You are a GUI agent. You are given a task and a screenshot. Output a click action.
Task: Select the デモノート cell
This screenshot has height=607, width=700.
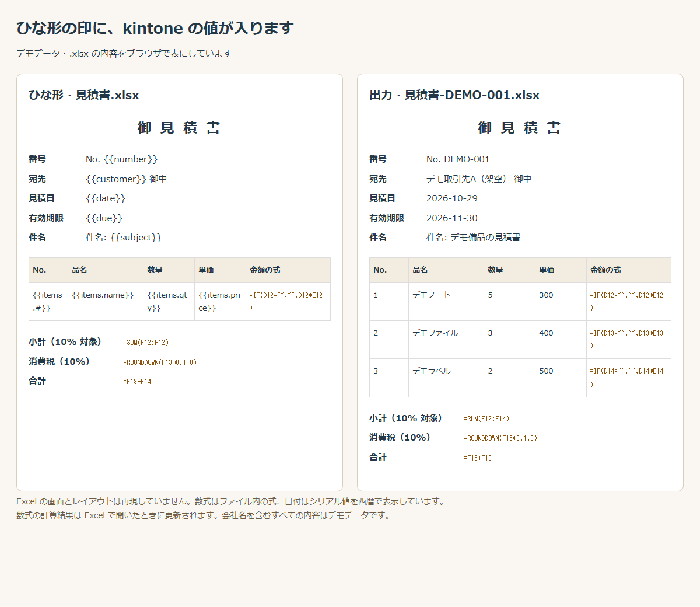coord(446,302)
